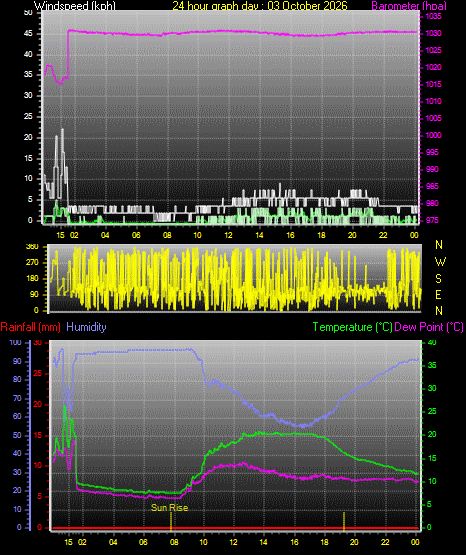This screenshot has width=466, height=555.
Task: Click "70" on the blue humidity axis
Action: [x=17, y=399]
